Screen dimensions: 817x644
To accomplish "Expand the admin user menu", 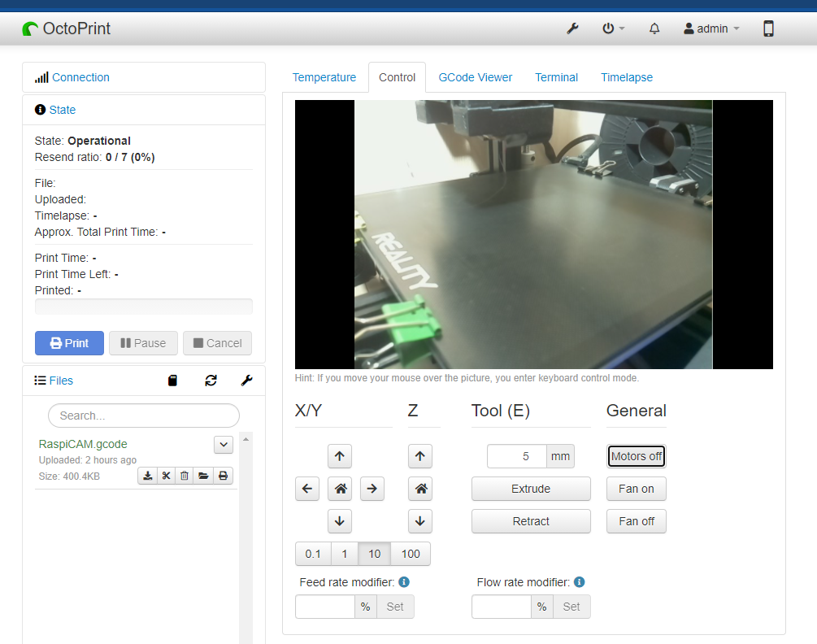I will click(711, 28).
